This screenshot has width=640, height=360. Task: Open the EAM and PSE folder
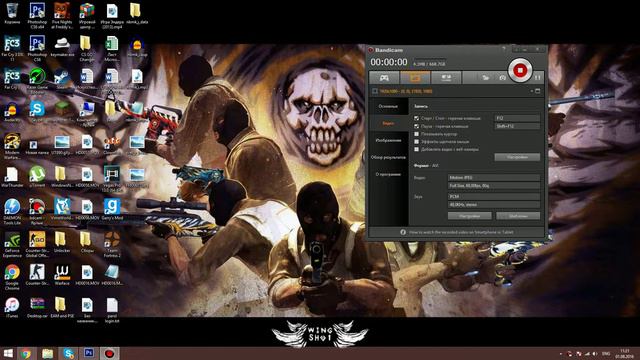[62, 307]
